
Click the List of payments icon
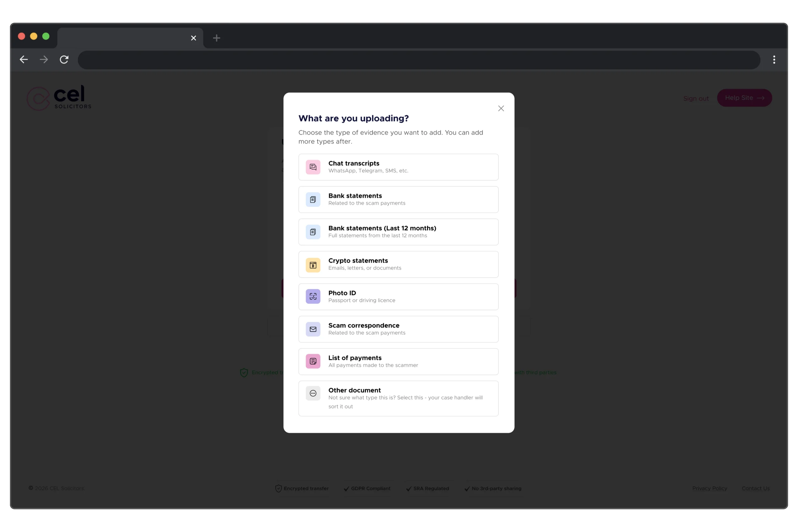click(x=313, y=361)
